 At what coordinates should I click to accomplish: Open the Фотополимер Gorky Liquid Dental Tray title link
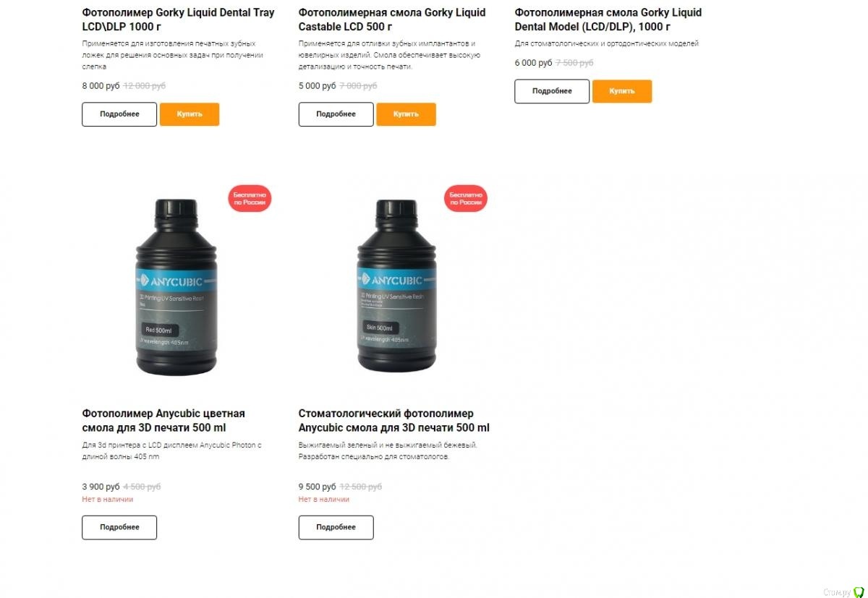point(178,20)
